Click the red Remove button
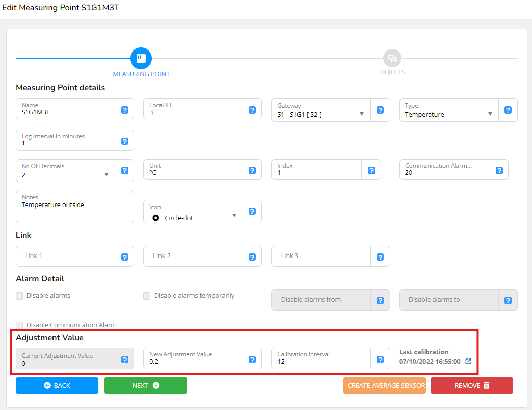The height and width of the screenshot is (410, 532). pyautogui.click(x=471, y=385)
